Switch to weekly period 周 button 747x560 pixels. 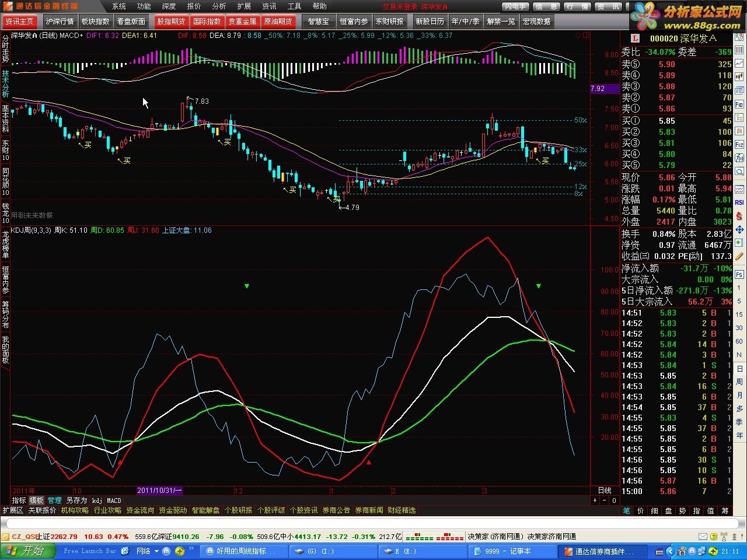(739, 382)
